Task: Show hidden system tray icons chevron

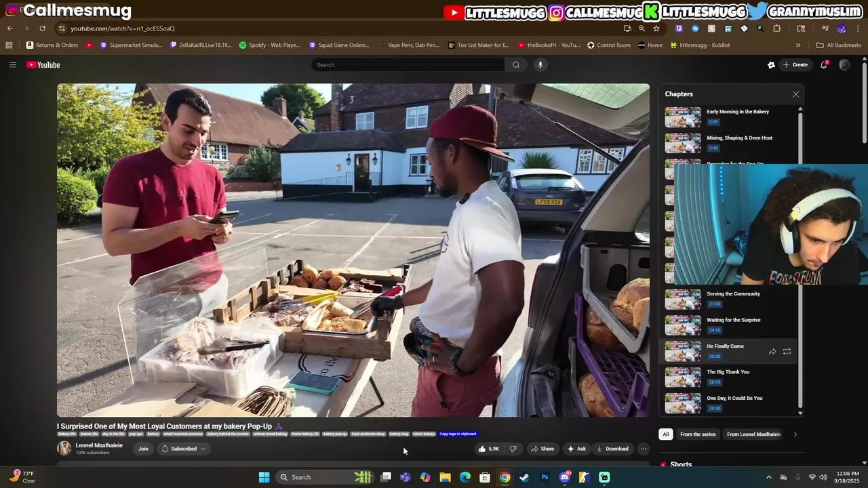Action: (768, 477)
